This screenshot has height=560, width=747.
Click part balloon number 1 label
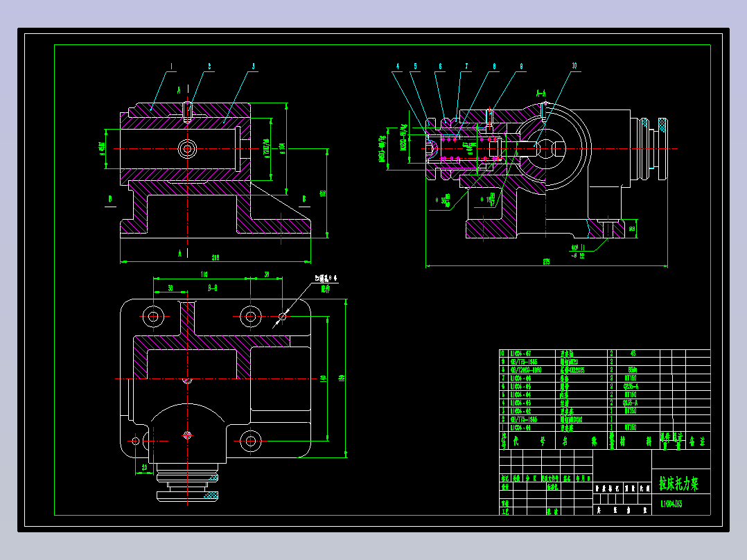[172, 67]
